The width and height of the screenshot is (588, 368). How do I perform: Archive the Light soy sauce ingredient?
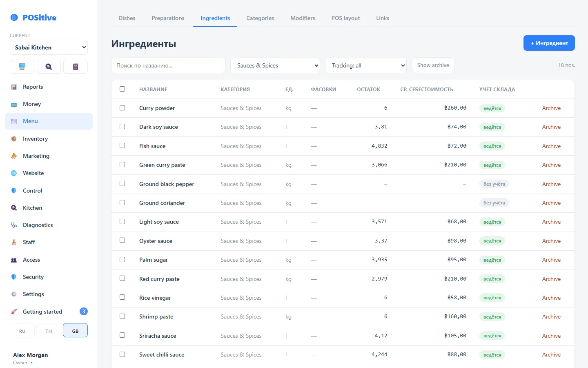[x=551, y=222]
